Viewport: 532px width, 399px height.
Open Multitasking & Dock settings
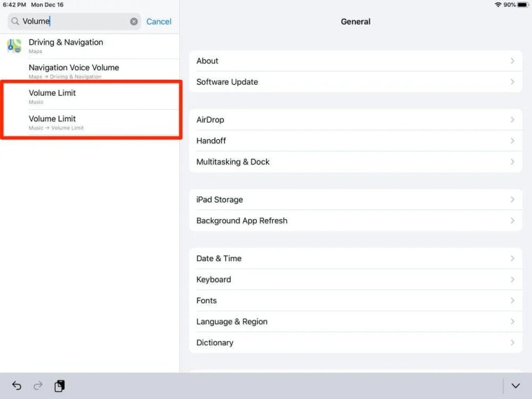356,162
